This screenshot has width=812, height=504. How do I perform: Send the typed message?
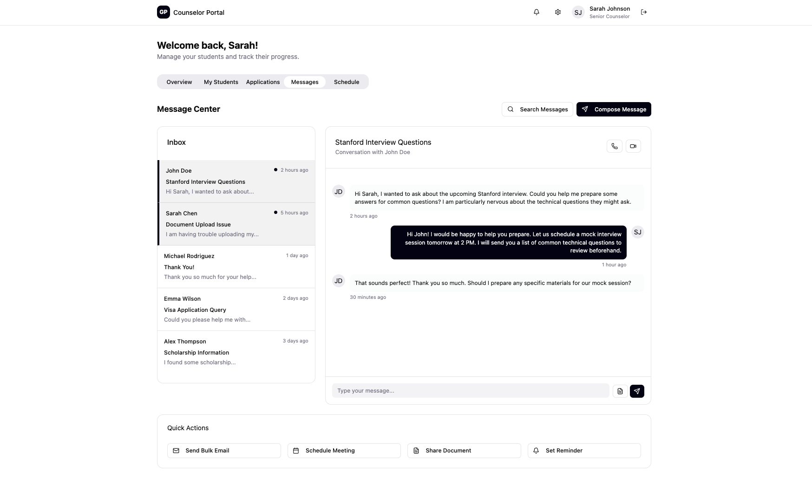(x=637, y=391)
